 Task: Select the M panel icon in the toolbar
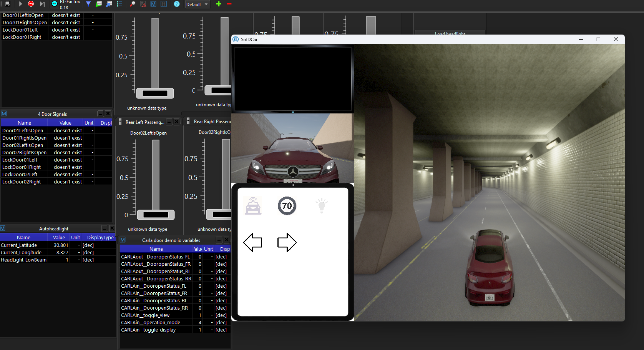tap(153, 4)
